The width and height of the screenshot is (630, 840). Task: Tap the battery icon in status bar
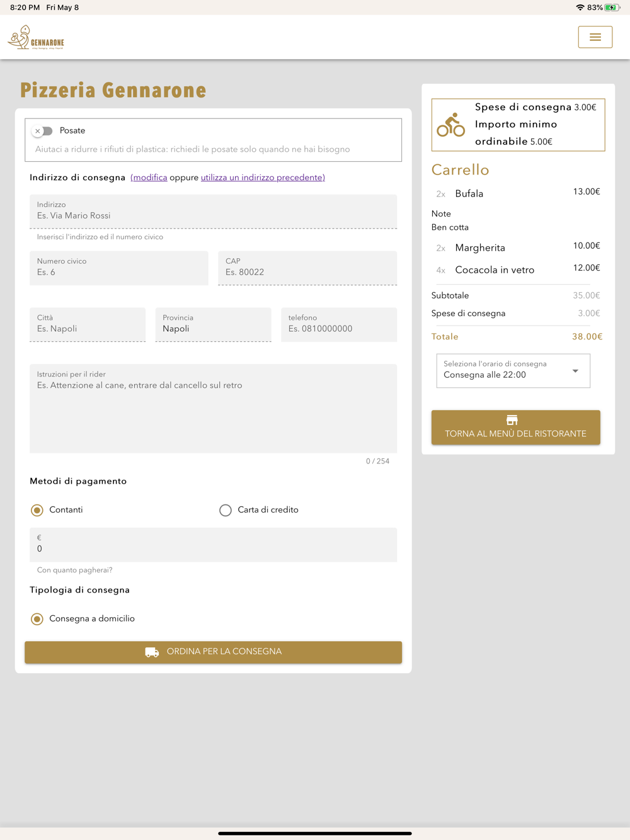(x=612, y=8)
